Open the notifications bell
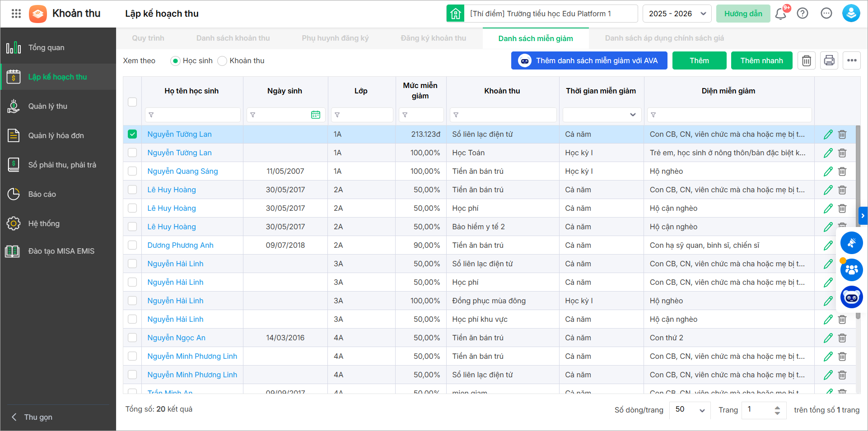This screenshot has width=868, height=431. pyautogui.click(x=780, y=14)
